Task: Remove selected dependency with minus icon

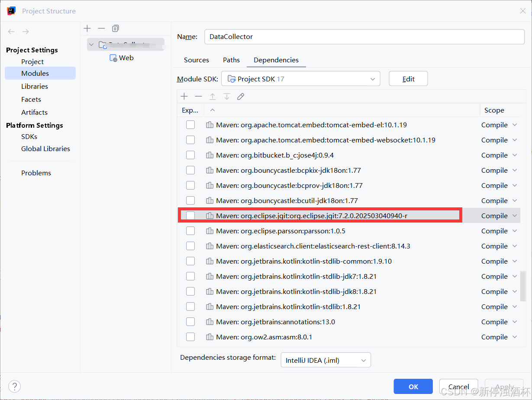Action: [x=198, y=96]
